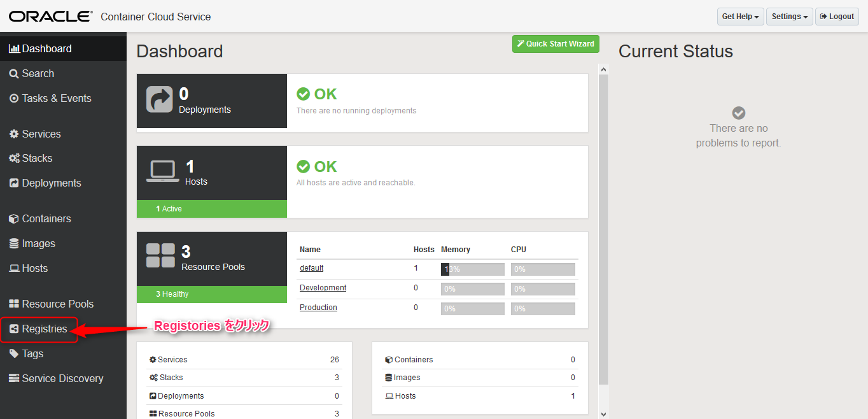Click the large Deployments arrow tile icon
Viewport: 868px width, 419px height.
pos(160,100)
